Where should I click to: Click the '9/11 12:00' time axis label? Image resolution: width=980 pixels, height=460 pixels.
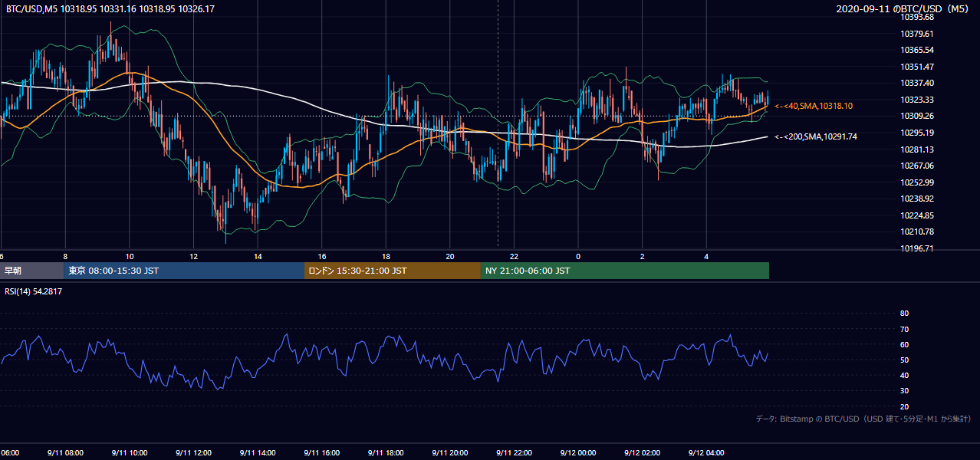point(193,452)
